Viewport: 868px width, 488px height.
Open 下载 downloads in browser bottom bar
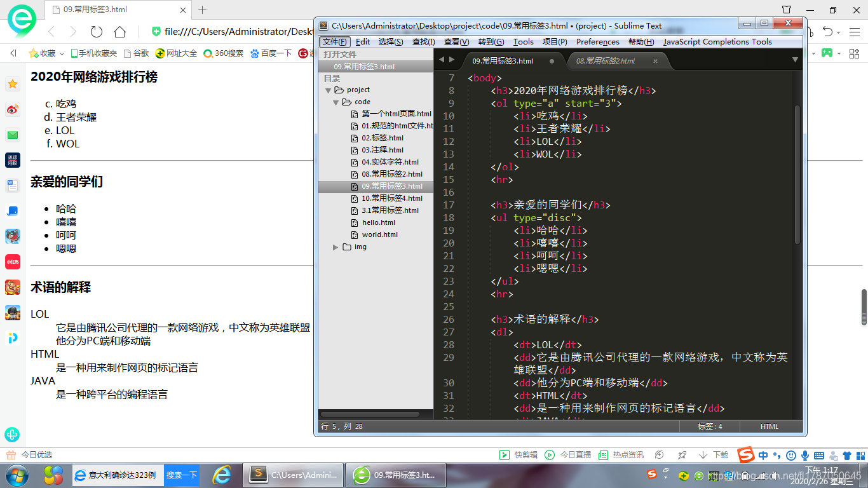(714, 455)
